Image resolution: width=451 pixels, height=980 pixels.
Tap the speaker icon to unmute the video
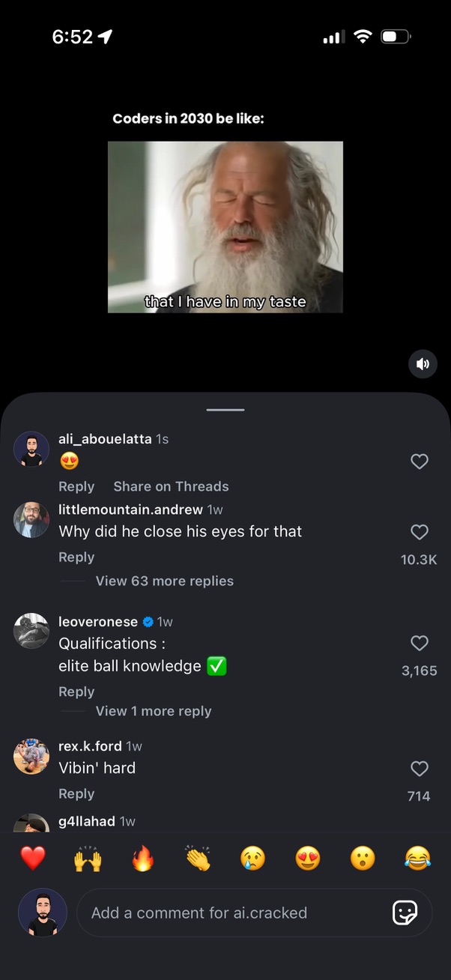coord(423,363)
